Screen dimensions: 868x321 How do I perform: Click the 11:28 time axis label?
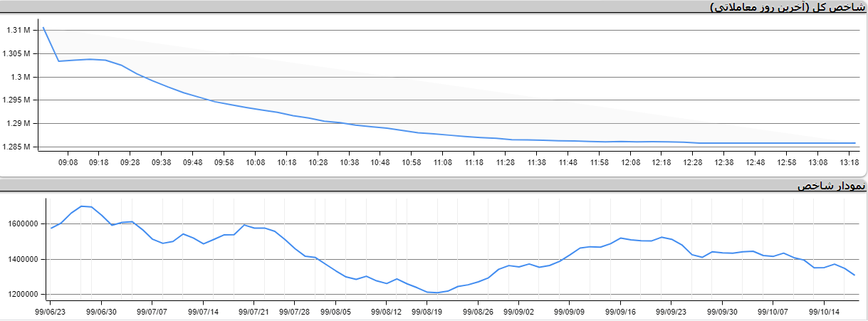click(x=505, y=163)
